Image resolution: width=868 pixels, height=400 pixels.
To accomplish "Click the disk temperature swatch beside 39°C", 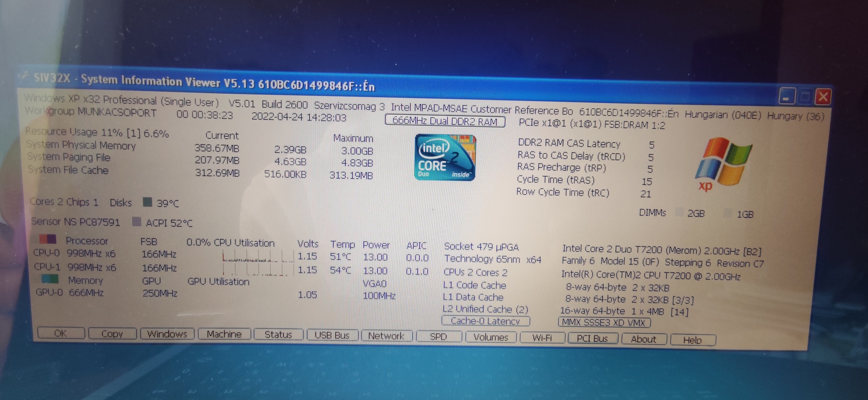I will pyautogui.click(x=147, y=202).
